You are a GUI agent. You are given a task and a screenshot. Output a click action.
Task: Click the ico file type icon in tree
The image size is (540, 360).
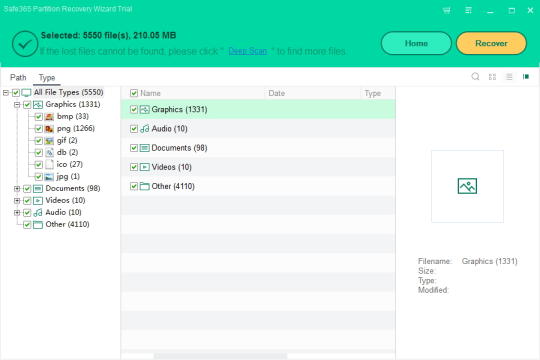pyautogui.click(x=50, y=165)
